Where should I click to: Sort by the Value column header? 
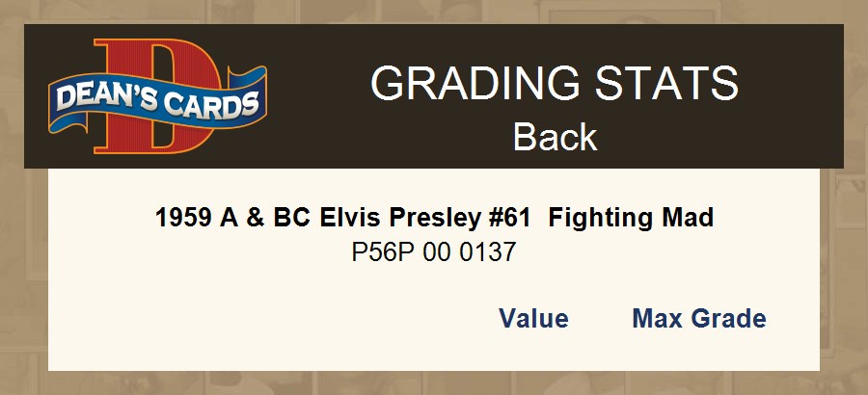click(533, 319)
